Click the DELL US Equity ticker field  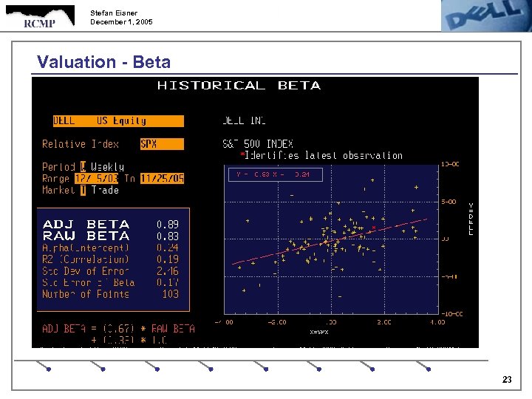point(118,121)
